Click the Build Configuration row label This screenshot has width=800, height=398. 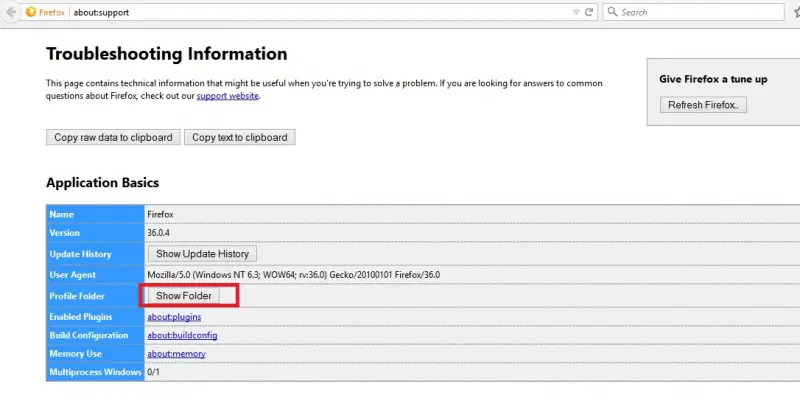[89, 335]
